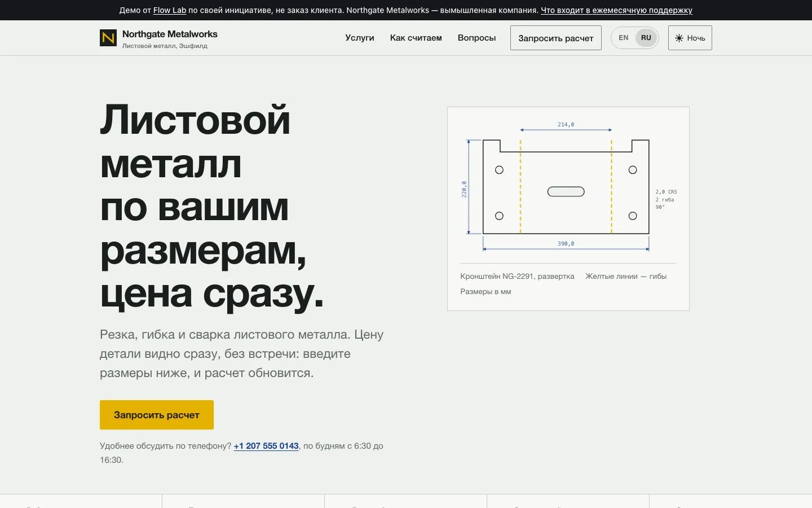Click paragraph starting Резка, гибка и сварка

(x=242, y=353)
